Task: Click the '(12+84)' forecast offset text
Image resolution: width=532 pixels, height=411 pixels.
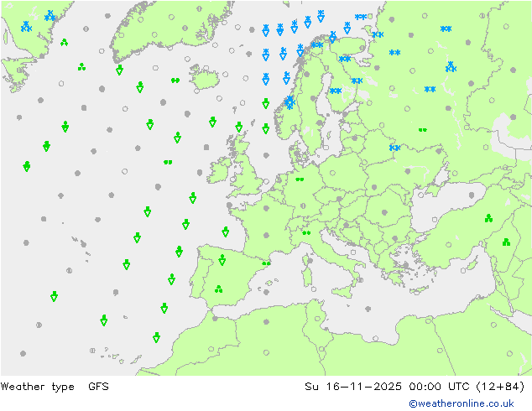Action: pyautogui.click(x=500, y=386)
